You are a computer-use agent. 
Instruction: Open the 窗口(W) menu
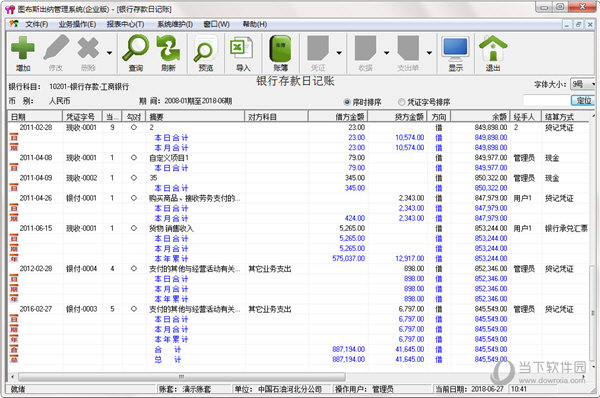click(x=216, y=24)
